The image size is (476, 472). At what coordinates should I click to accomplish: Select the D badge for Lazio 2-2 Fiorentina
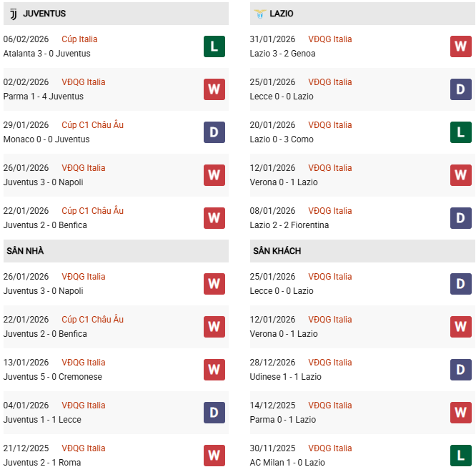coord(461,218)
